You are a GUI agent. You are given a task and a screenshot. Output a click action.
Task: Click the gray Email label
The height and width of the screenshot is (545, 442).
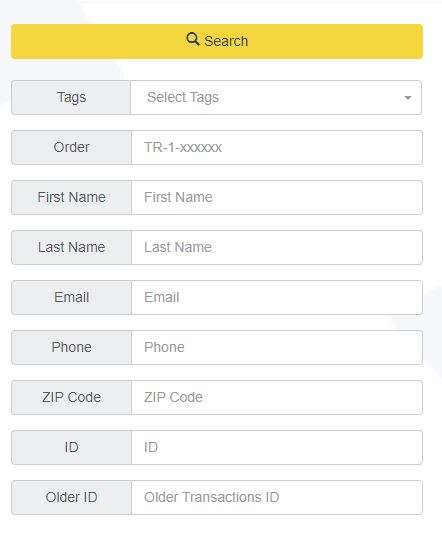(72, 298)
